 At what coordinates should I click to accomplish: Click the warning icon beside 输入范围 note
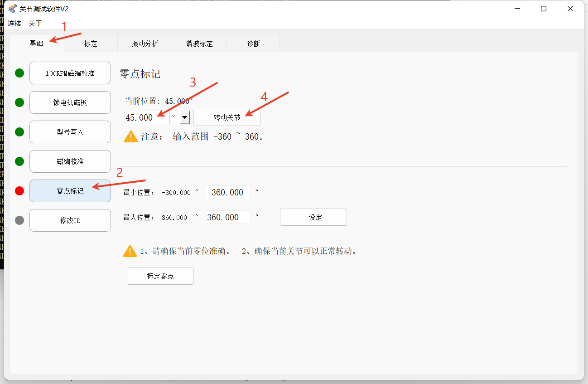coord(131,136)
